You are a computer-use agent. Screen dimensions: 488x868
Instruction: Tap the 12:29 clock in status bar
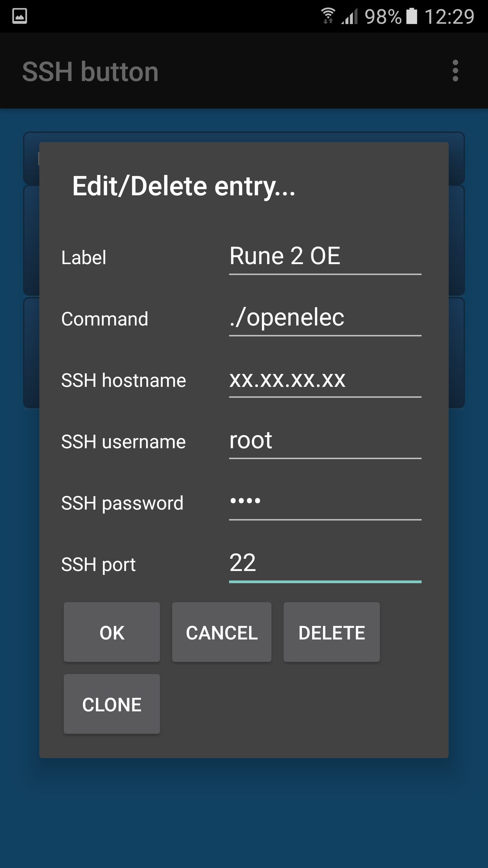click(449, 16)
